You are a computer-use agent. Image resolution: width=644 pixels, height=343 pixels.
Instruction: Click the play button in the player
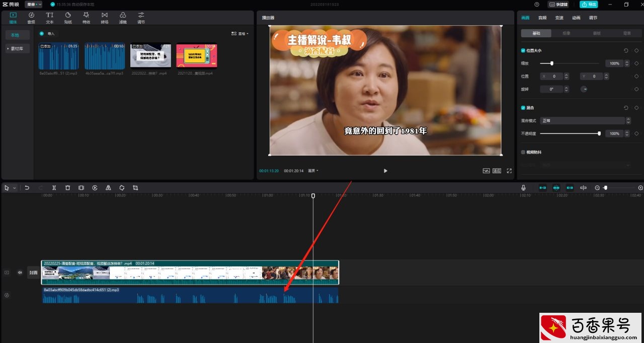pos(385,171)
